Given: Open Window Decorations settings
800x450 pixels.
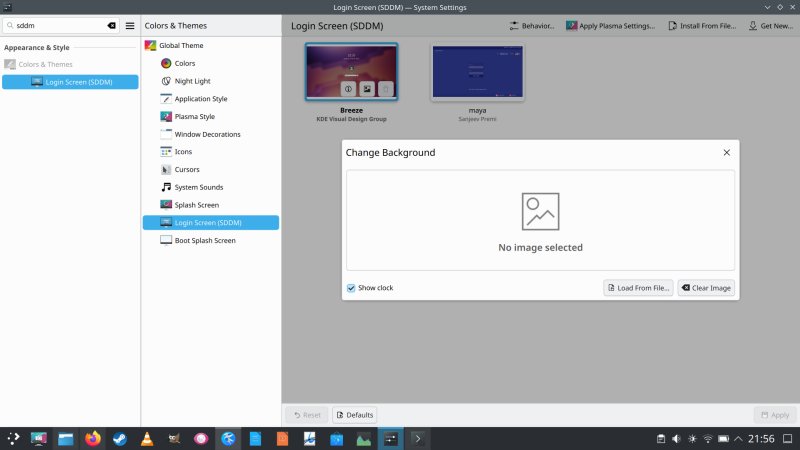Looking at the screenshot, I should coord(211,134).
